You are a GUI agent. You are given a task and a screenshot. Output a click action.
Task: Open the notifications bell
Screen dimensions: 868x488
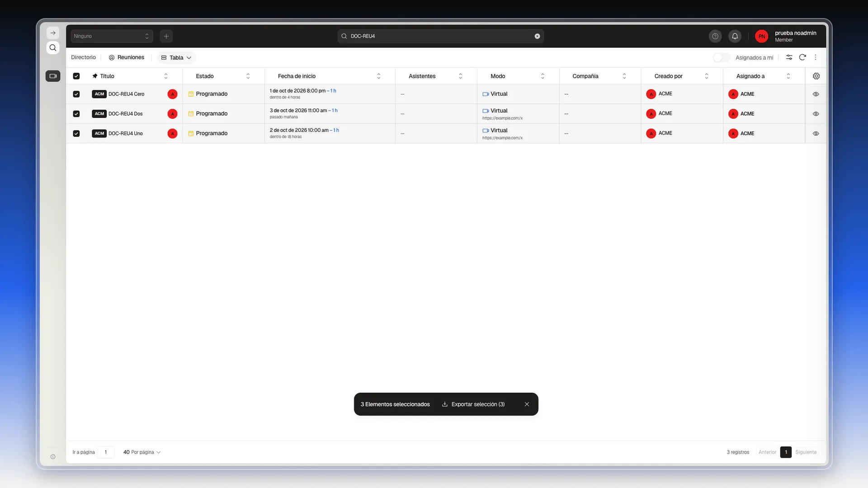pos(735,36)
